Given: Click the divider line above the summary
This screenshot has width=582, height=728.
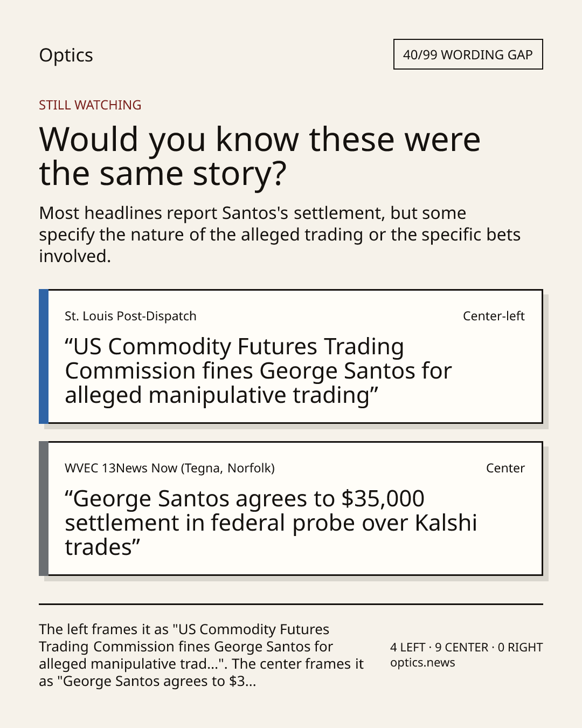Looking at the screenshot, I should pos(291,604).
